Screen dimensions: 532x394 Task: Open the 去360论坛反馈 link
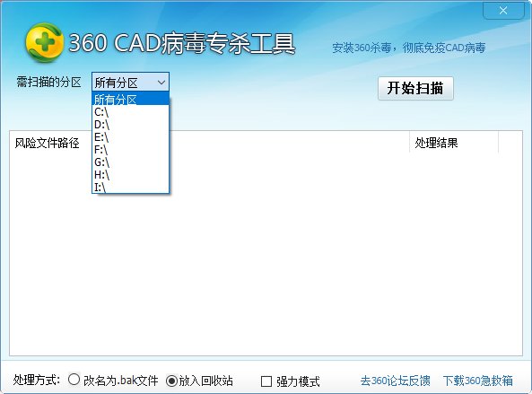click(x=395, y=381)
